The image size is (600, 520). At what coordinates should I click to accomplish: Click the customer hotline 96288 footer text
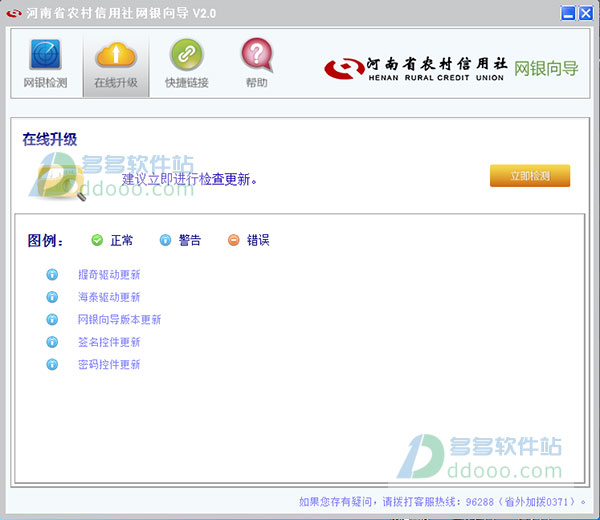coord(442,502)
